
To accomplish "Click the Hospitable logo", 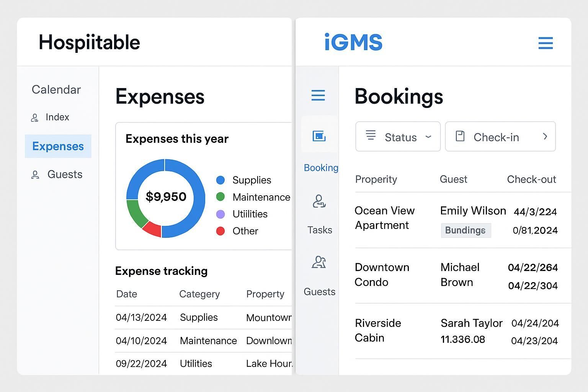I will coord(89,42).
